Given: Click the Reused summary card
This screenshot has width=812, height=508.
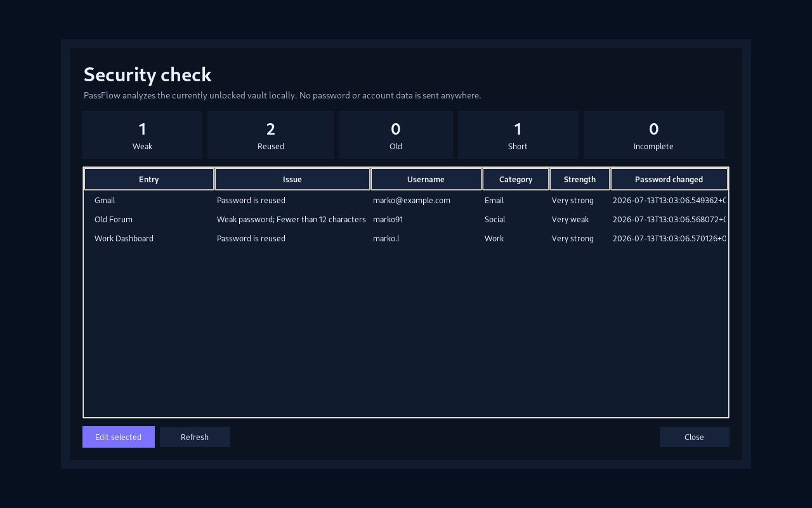Looking at the screenshot, I should (271, 135).
